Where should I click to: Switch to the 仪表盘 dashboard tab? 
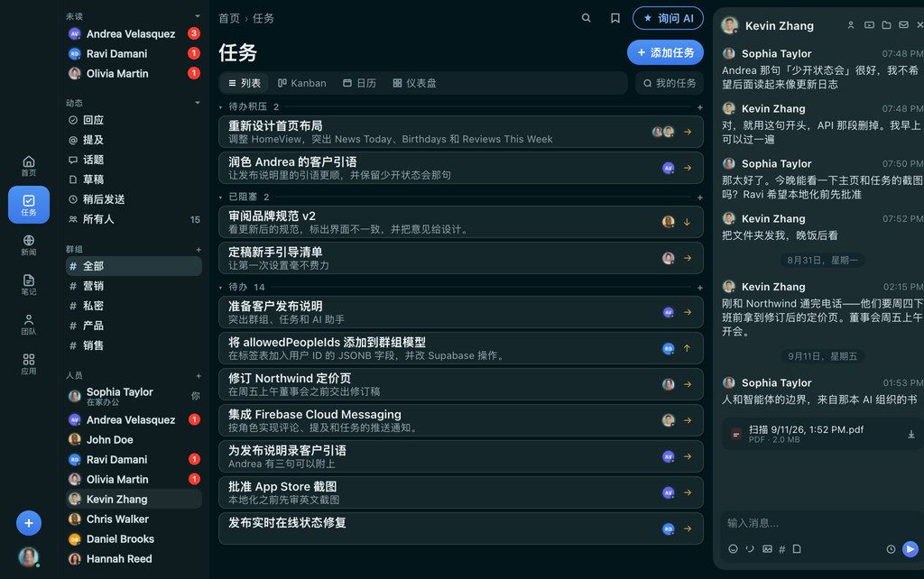(x=415, y=83)
